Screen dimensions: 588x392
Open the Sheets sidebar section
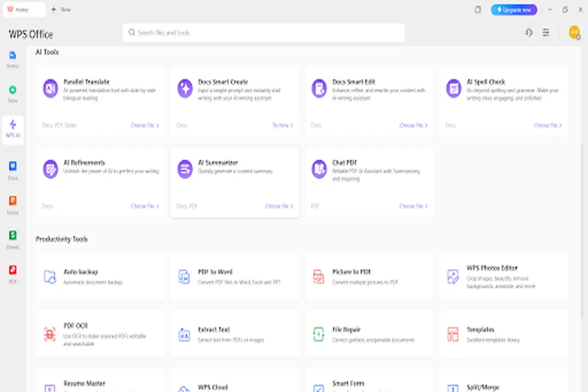12,238
